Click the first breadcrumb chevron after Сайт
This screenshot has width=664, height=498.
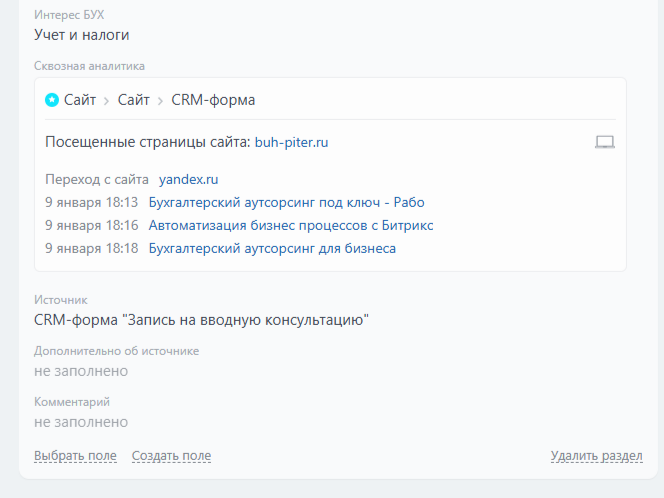tap(107, 101)
